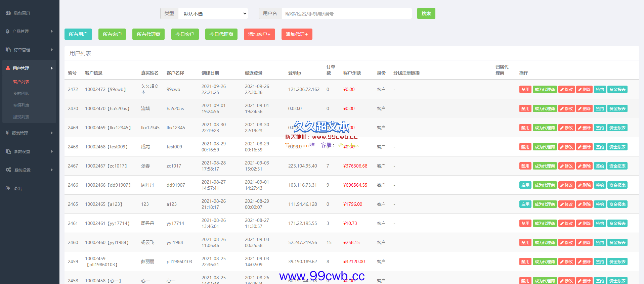Click the dashboard icon beside 后台首页

8,13
